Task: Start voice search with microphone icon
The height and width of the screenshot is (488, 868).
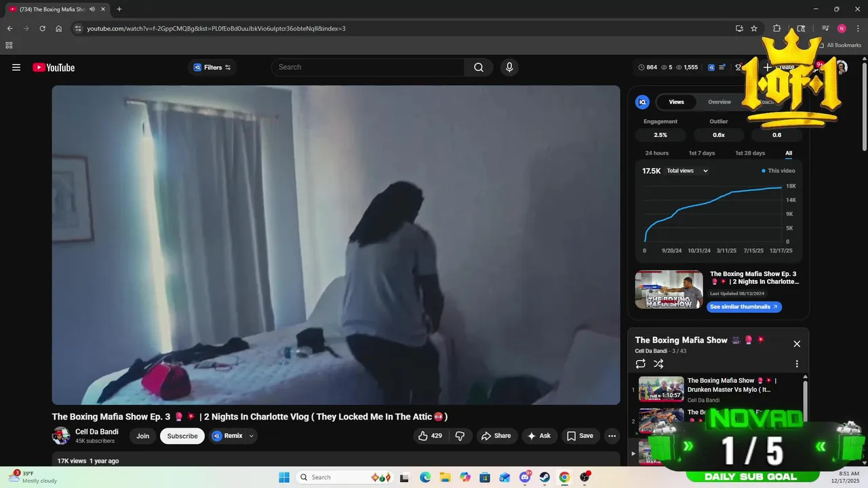Action: (x=509, y=67)
